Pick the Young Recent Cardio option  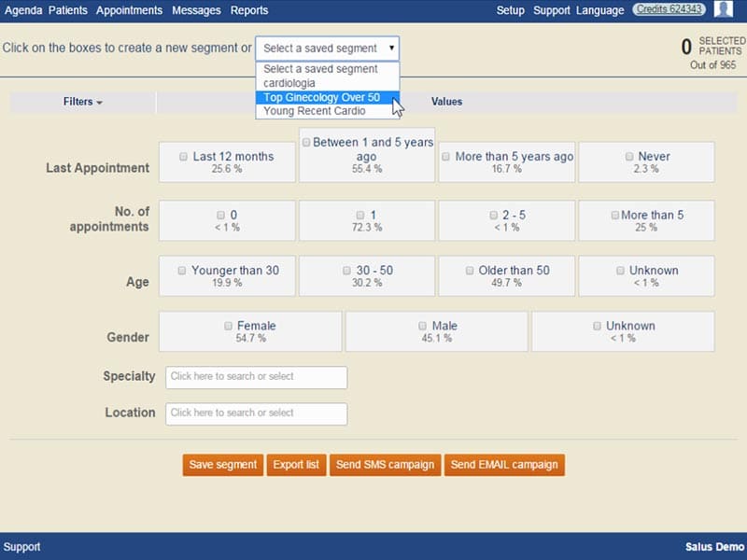pos(315,111)
